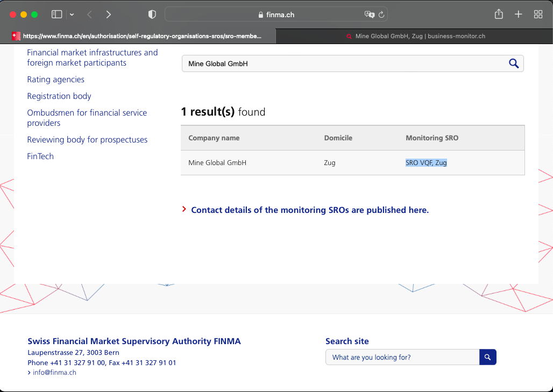Viewport: 553px width, 392px height.
Task: Show the tab overview grid icon
Action: pyautogui.click(x=538, y=15)
